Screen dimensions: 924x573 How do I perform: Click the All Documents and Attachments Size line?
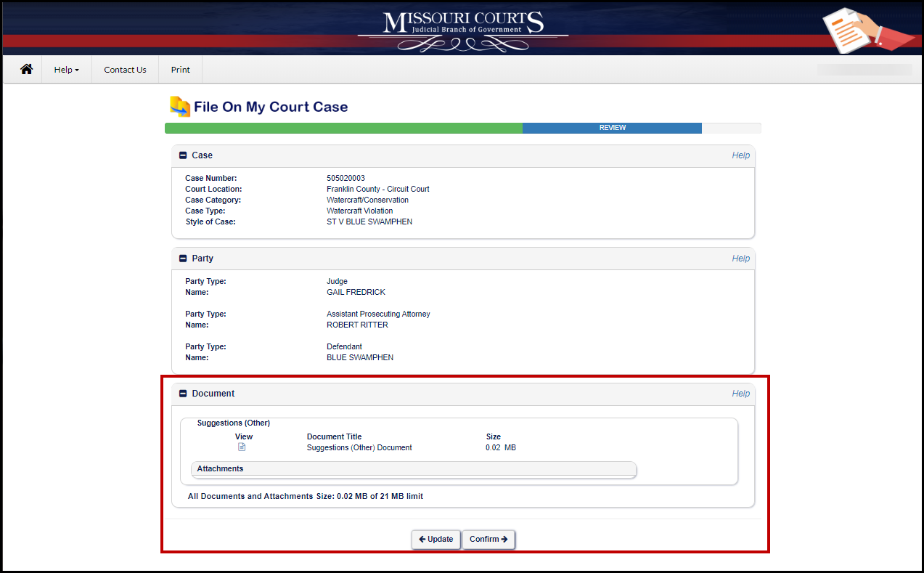tap(305, 496)
